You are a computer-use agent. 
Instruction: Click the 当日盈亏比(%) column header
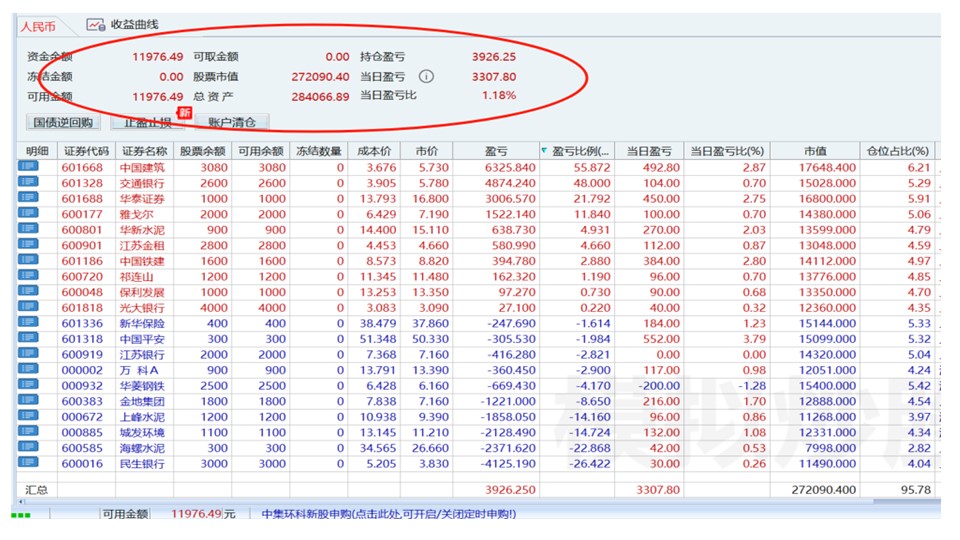click(727, 151)
